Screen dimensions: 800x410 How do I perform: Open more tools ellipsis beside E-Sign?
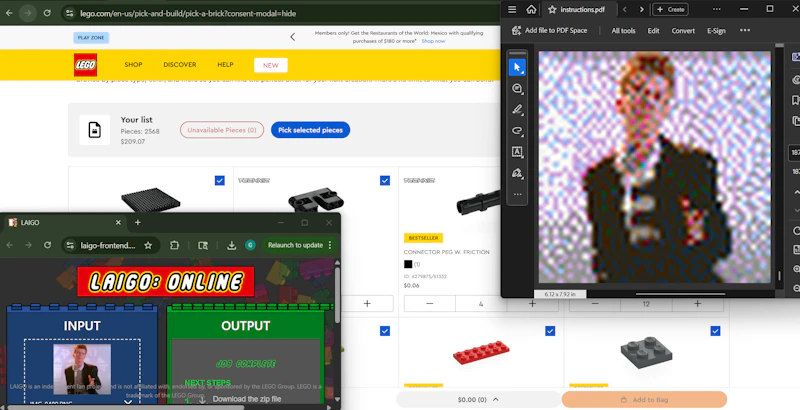click(745, 31)
